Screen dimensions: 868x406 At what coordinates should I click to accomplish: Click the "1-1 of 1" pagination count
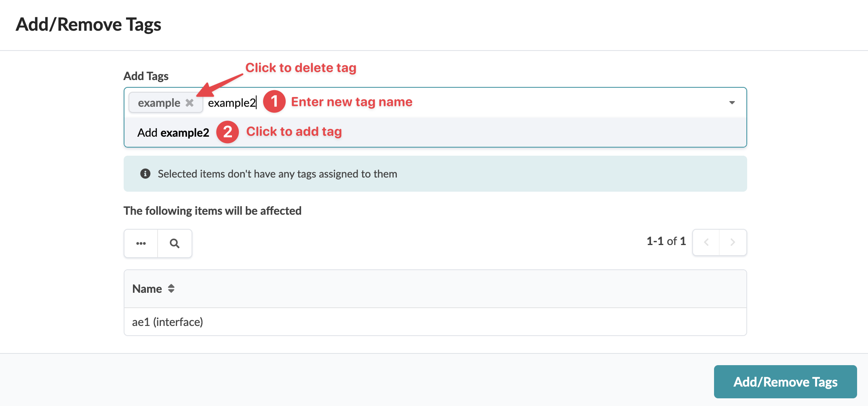[666, 241]
